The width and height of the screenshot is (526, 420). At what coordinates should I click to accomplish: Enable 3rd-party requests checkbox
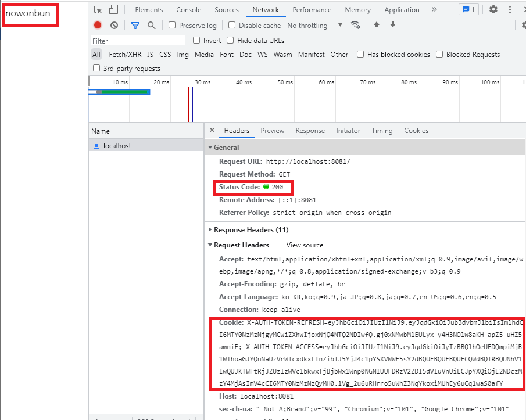coord(96,68)
